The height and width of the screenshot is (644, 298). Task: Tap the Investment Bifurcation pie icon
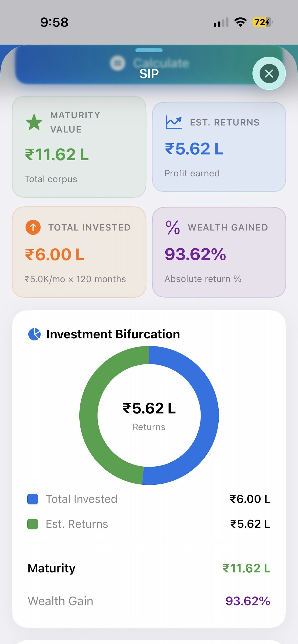pyautogui.click(x=35, y=334)
